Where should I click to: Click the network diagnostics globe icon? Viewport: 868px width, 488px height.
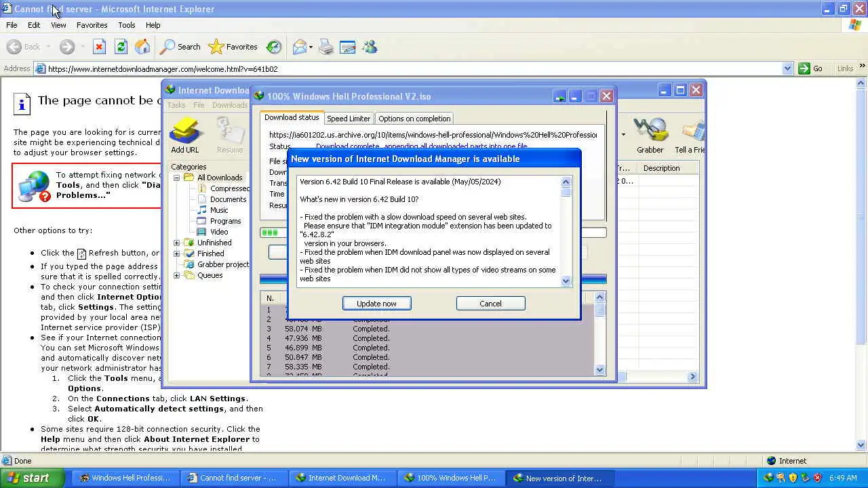tap(35, 186)
